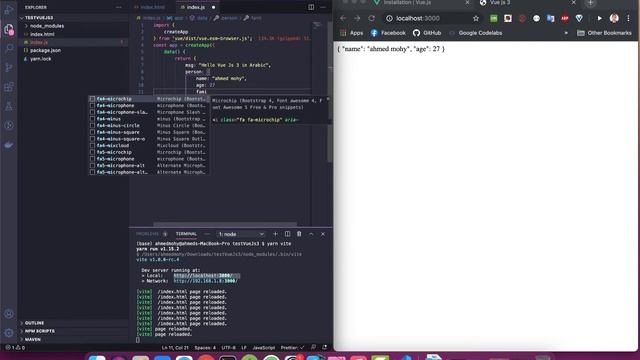Open the Other Bookmarks folder
The image size is (640, 360).
[604, 33]
